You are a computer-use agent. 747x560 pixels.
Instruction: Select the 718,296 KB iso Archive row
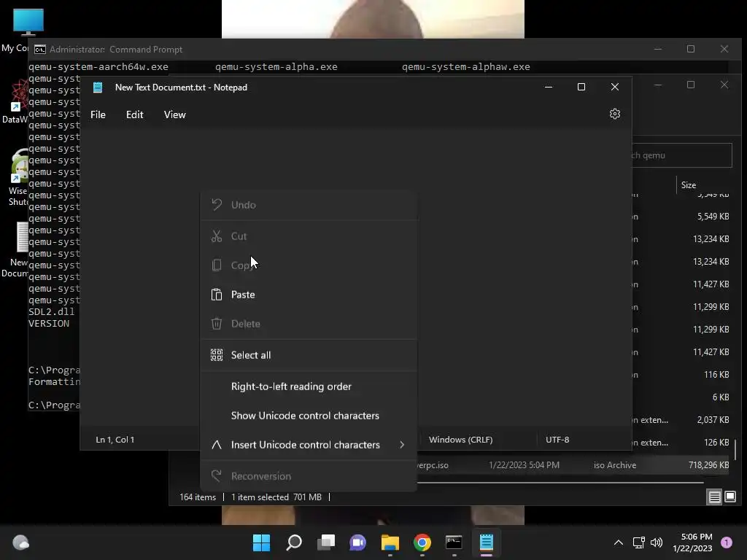pyautogui.click(x=573, y=465)
